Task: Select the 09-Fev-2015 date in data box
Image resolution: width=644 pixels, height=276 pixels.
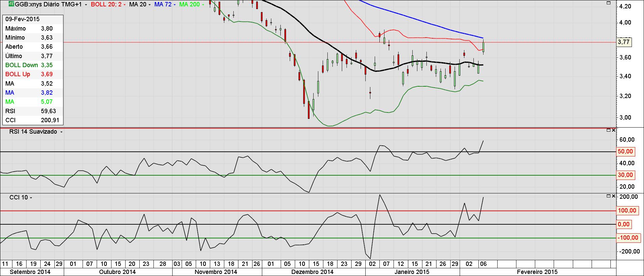Action: 22,19
